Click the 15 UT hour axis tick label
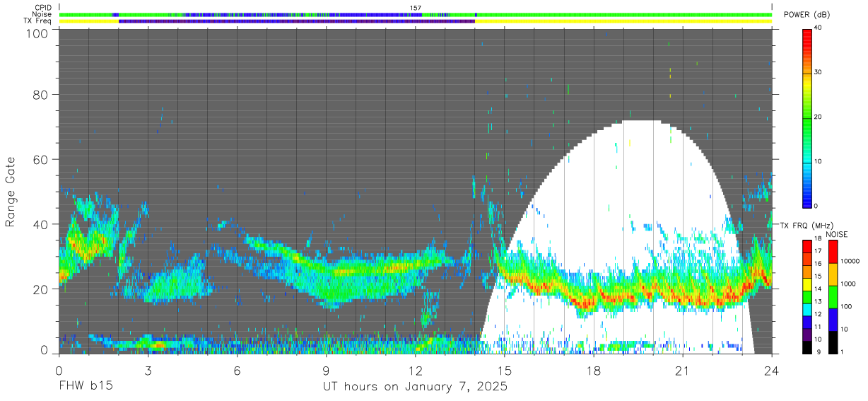 pos(504,371)
